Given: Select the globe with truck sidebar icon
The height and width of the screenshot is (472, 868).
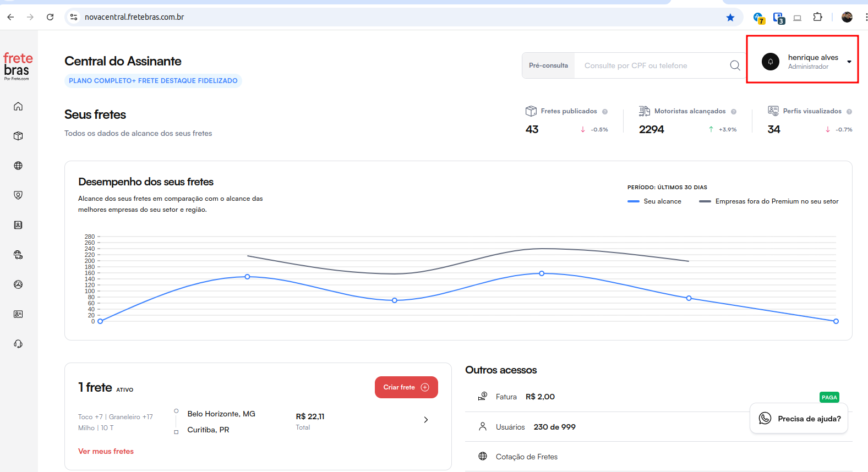Looking at the screenshot, I should pos(18,255).
